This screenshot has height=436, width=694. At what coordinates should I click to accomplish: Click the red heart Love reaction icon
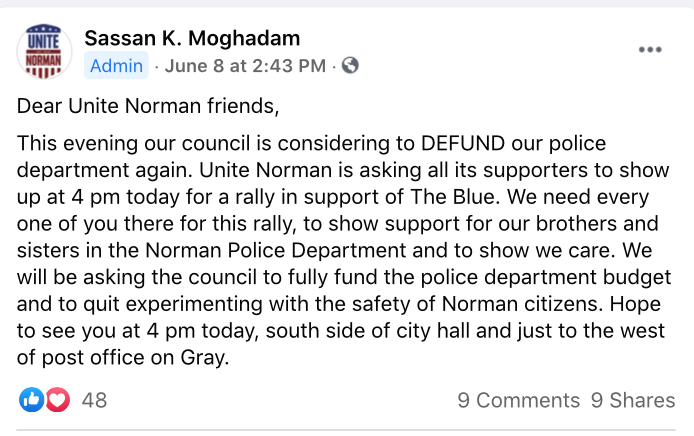[58, 400]
